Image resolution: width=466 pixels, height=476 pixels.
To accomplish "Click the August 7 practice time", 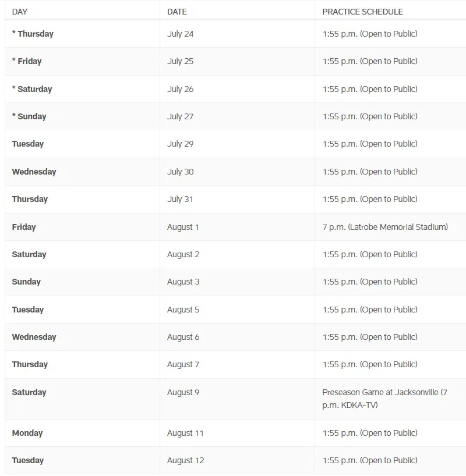I will [370, 364].
